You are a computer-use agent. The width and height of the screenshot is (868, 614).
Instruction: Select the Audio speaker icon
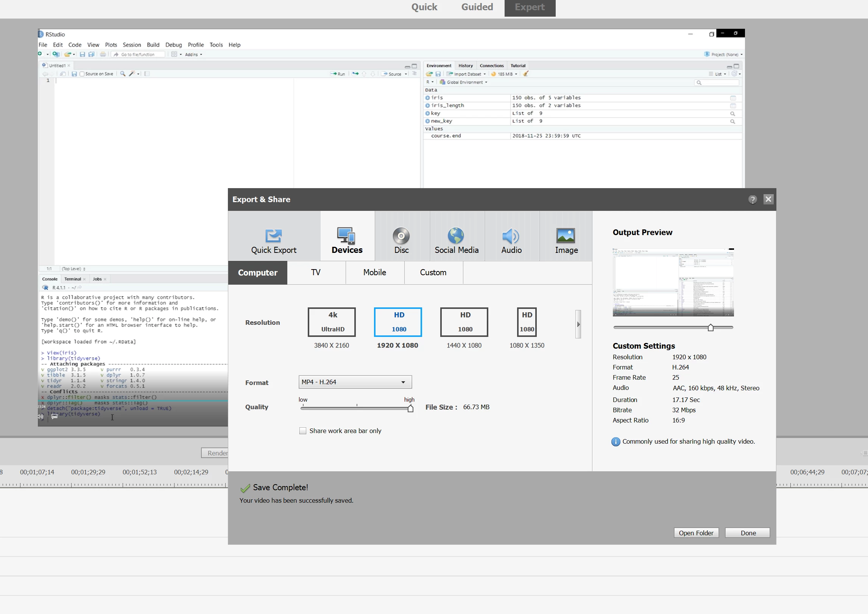point(511,236)
